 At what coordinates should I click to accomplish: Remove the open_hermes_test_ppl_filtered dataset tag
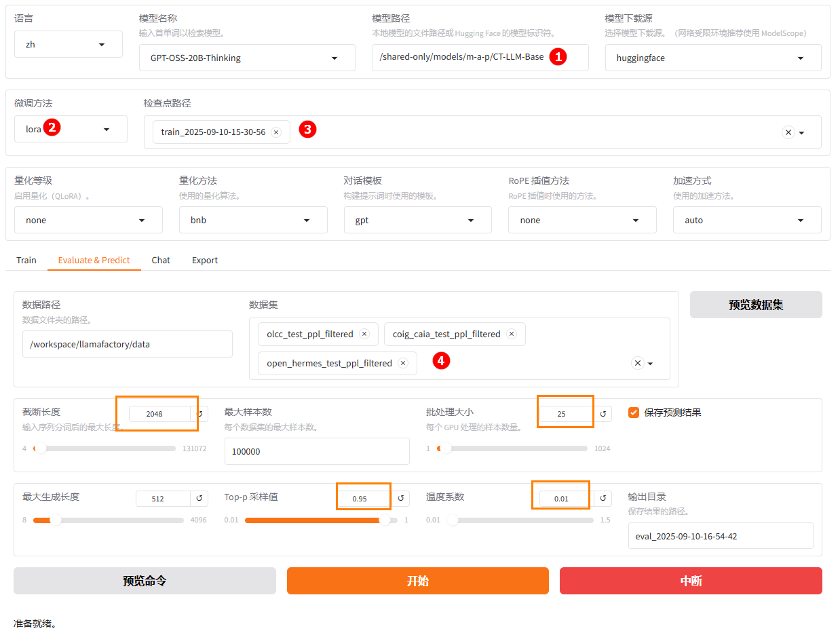[x=403, y=363]
